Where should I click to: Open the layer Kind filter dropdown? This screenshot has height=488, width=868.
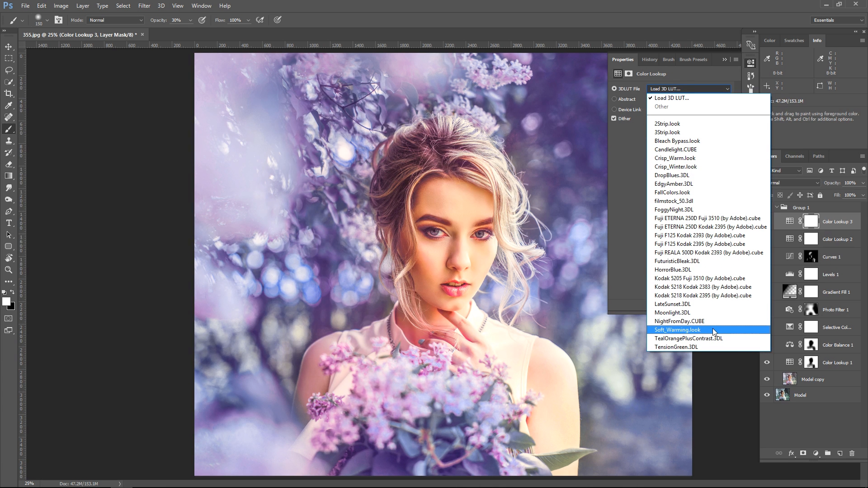[x=786, y=170]
